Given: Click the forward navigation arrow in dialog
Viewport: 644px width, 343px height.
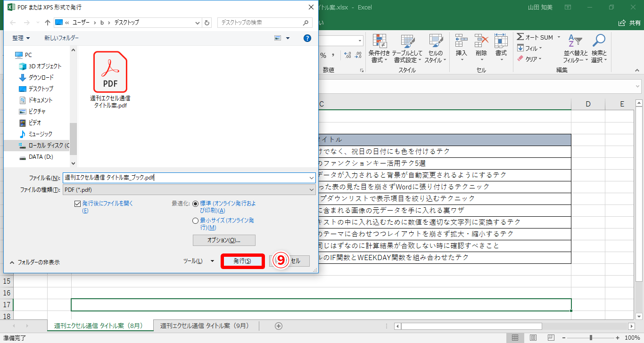Looking at the screenshot, I should click(x=26, y=23).
